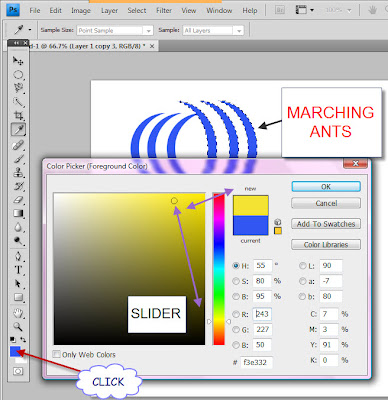Click the Add To Swatches button

tap(326, 224)
